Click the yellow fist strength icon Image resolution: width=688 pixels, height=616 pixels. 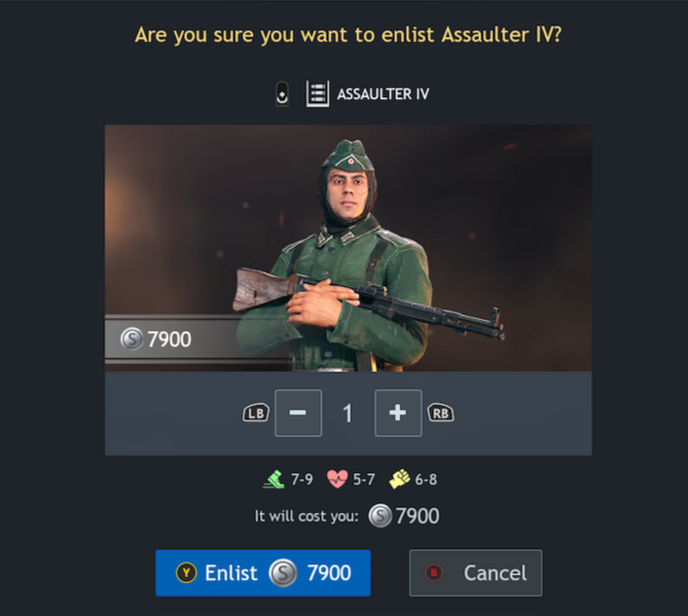[x=399, y=479]
